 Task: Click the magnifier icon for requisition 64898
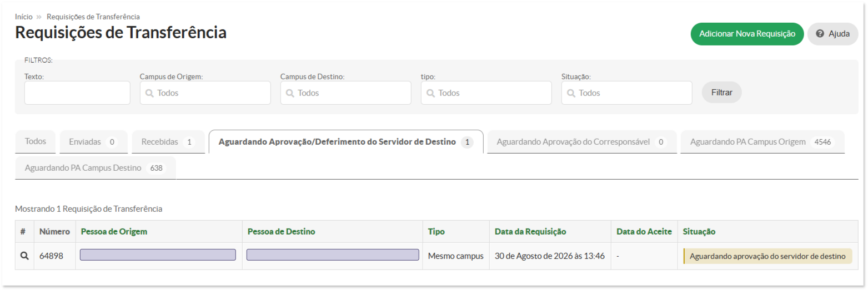tap(24, 256)
